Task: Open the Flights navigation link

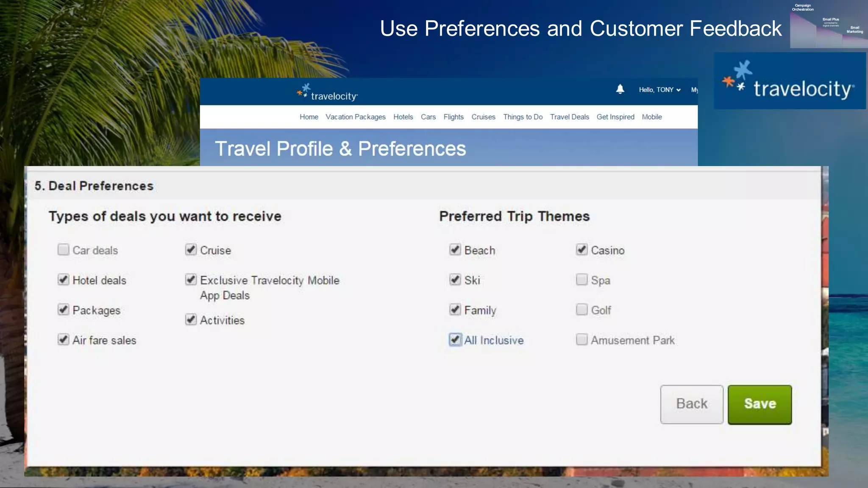Action: [453, 117]
